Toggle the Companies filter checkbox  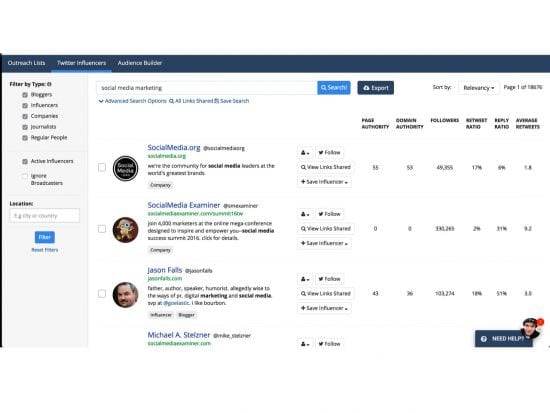(x=25, y=116)
